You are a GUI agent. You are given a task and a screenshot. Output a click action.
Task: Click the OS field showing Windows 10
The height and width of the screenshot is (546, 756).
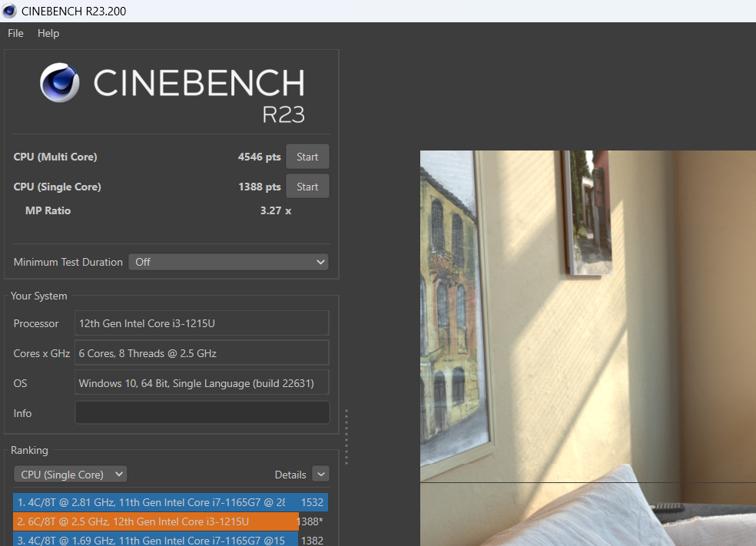pyautogui.click(x=201, y=383)
